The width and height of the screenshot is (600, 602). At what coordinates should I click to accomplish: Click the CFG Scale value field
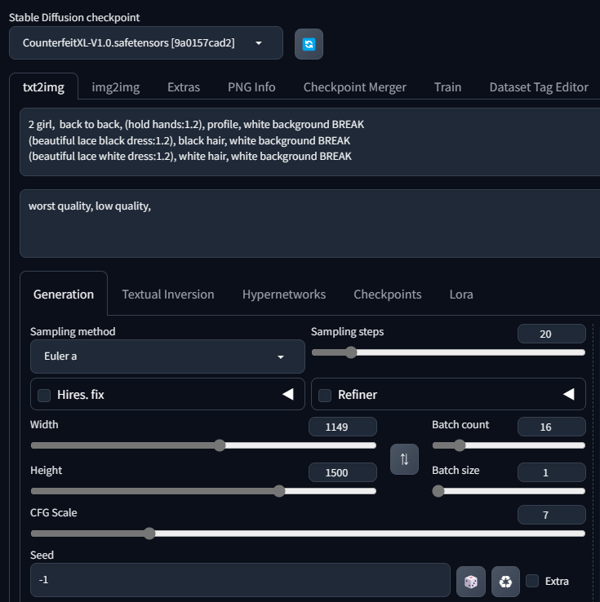click(551, 515)
